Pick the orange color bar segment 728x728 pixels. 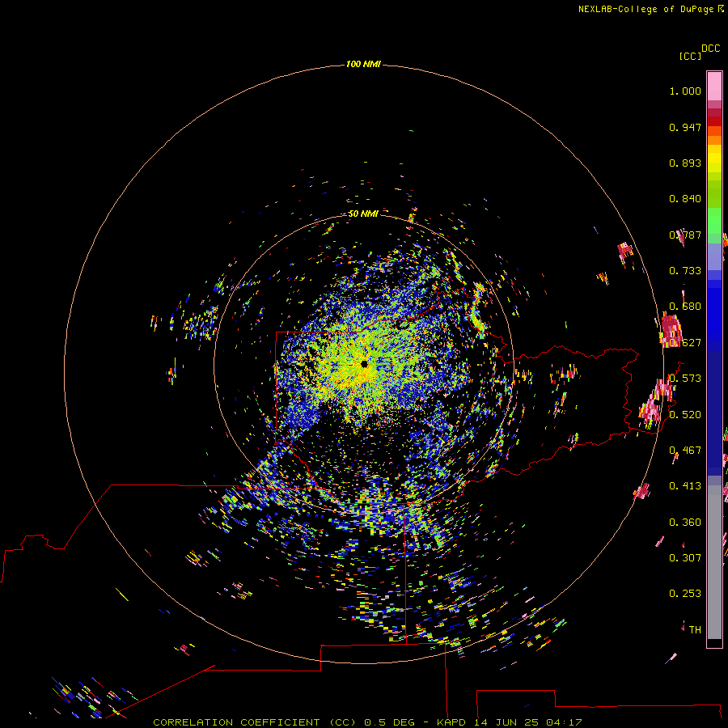714,140
